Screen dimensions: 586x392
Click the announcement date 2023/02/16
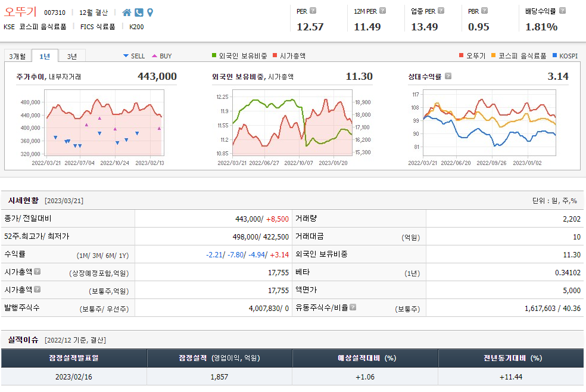point(74,377)
